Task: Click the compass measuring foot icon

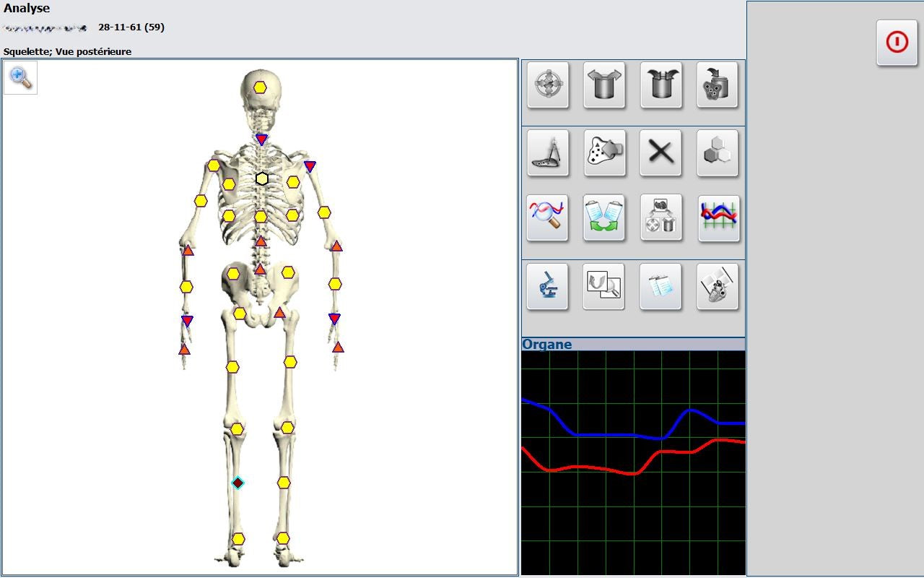Action: click(548, 153)
